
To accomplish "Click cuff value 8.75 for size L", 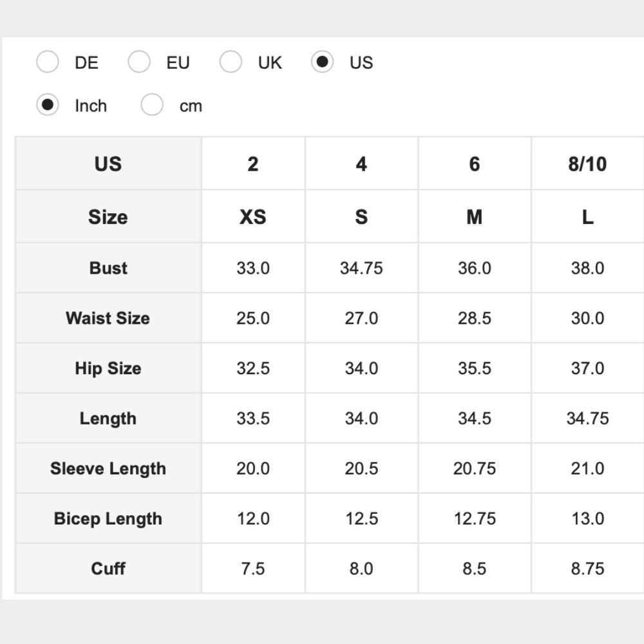I will (587, 569).
